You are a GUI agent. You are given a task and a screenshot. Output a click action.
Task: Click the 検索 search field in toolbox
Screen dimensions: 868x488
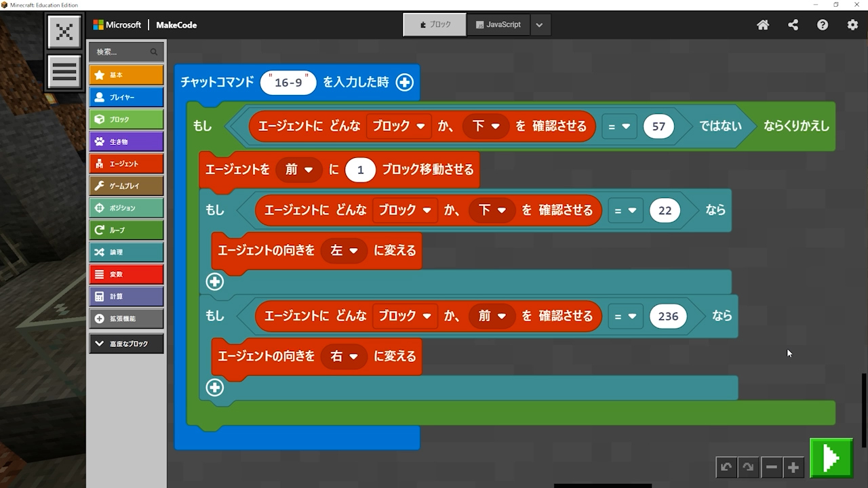click(x=122, y=52)
